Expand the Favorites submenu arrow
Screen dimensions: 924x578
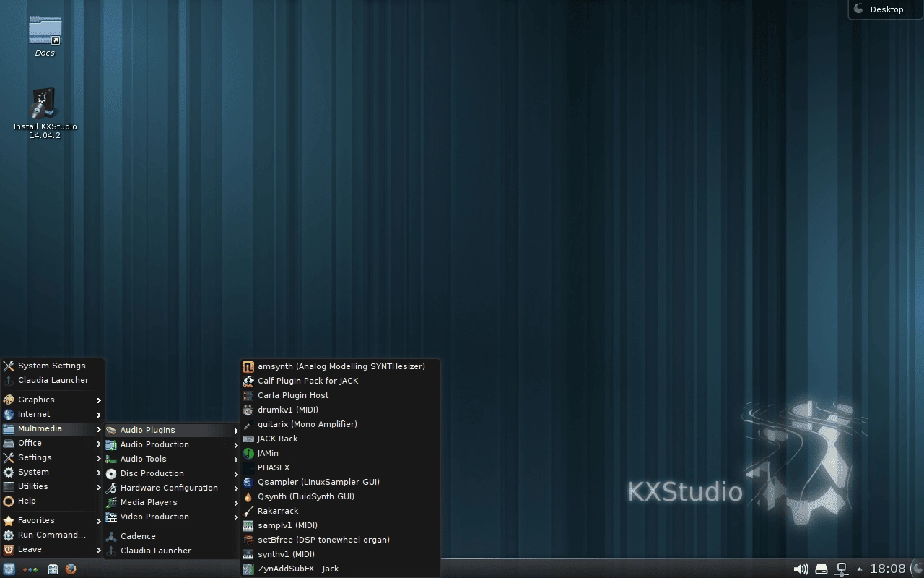click(x=99, y=521)
